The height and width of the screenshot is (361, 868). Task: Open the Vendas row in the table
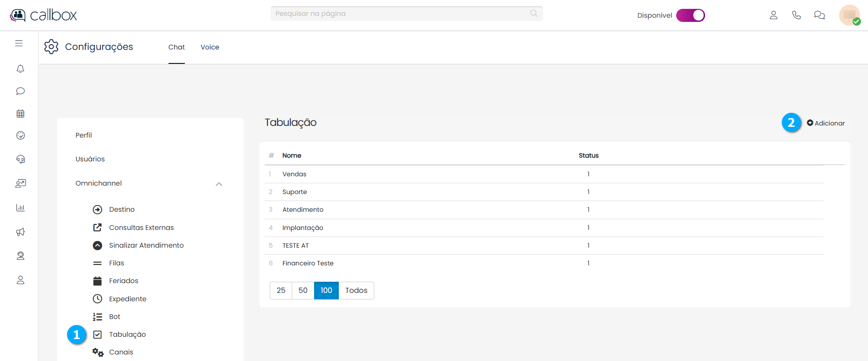[x=294, y=174]
